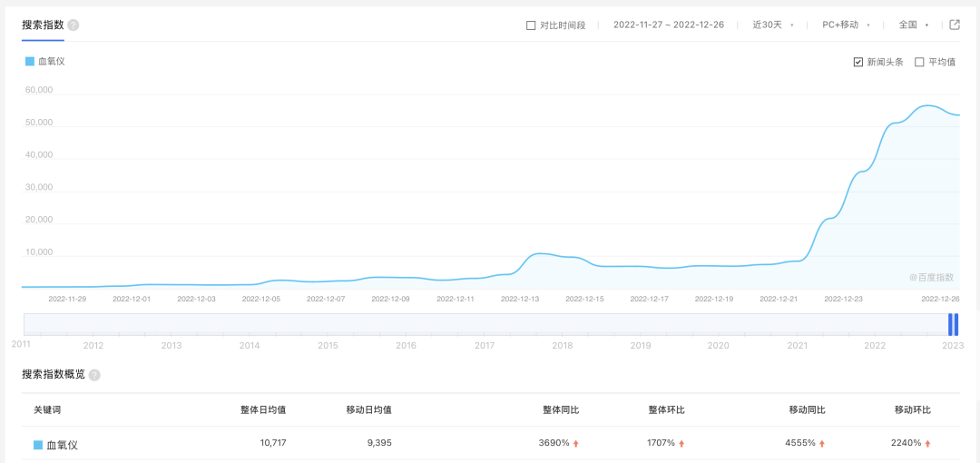This screenshot has height=463, width=980.
Task: Click the blue handle on the timeline range slider
Action: pos(953,325)
